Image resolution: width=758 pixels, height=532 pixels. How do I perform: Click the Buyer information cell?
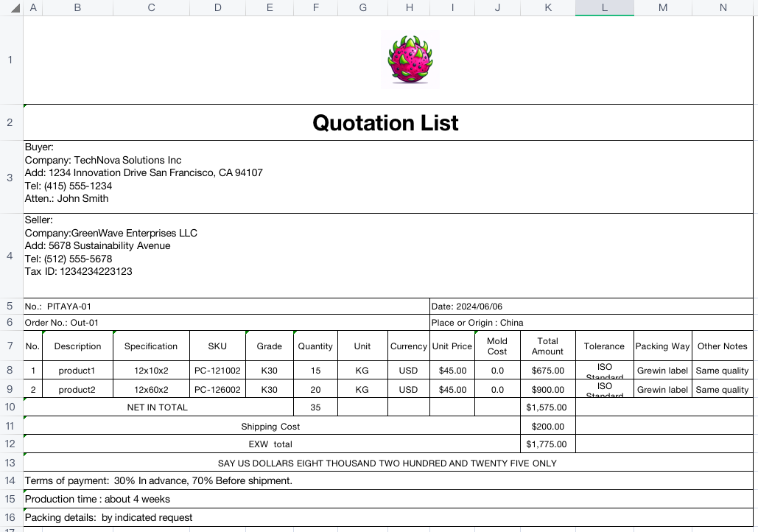388,177
